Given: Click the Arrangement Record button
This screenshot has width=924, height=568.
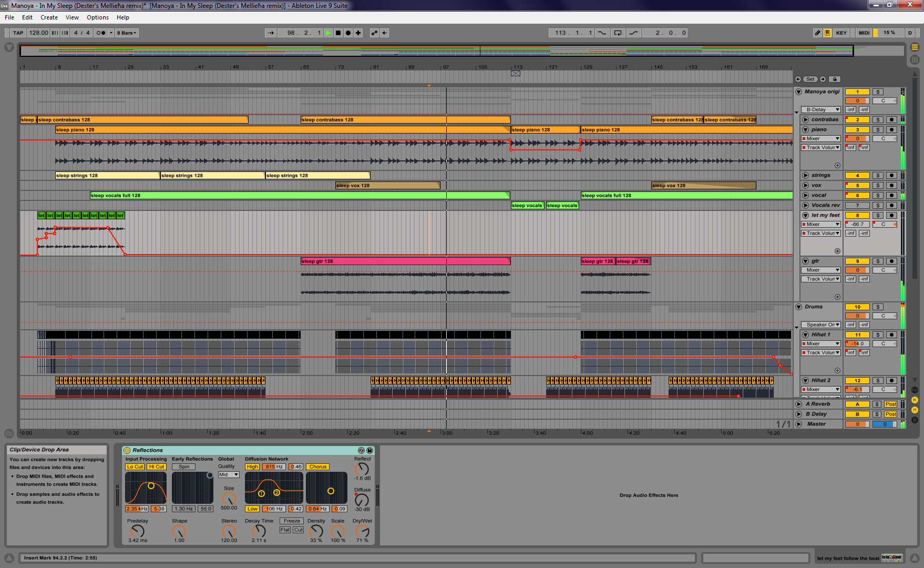Looking at the screenshot, I should [x=348, y=33].
